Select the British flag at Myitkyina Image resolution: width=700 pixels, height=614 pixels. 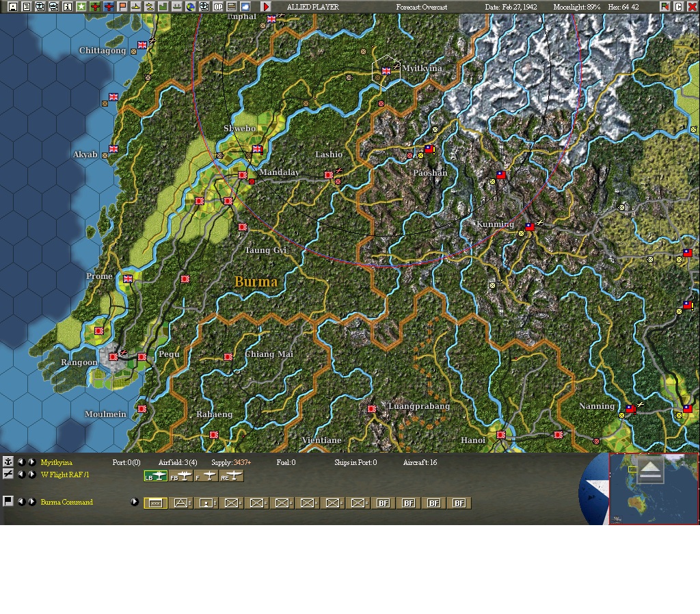click(x=386, y=70)
